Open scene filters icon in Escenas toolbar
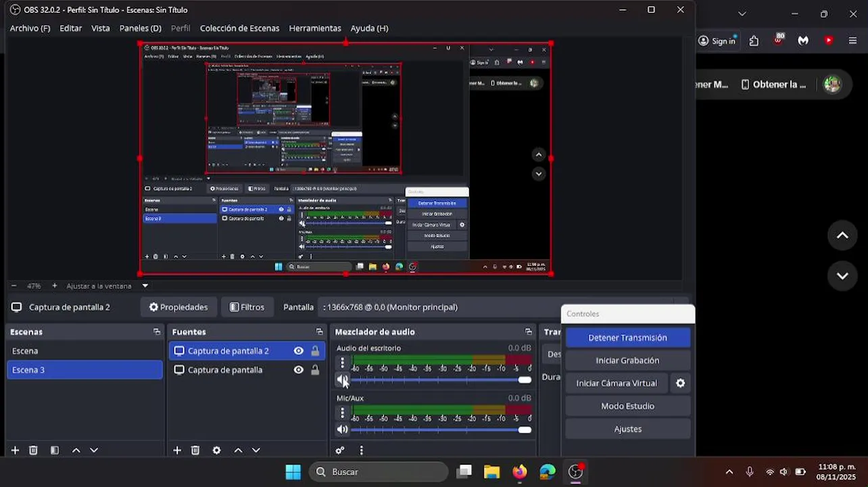The image size is (868, 487). pyautogui.click(x=55, y=450)
